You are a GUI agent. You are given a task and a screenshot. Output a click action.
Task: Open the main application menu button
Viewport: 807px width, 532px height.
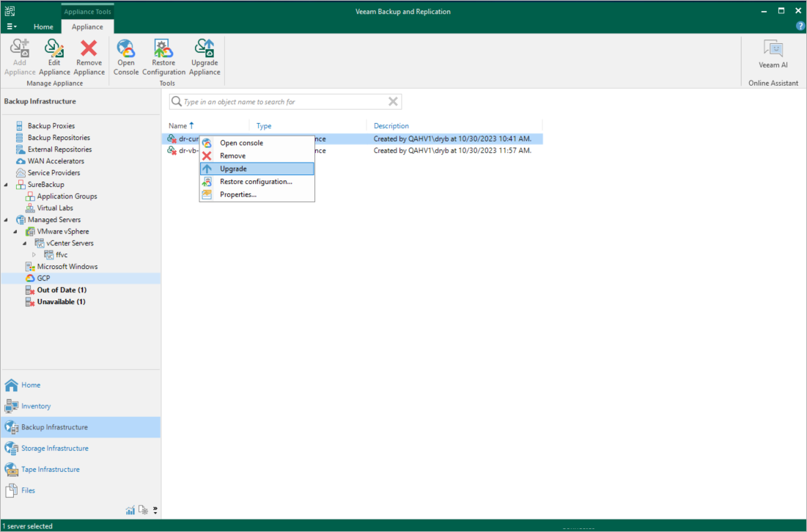[11, 27]
